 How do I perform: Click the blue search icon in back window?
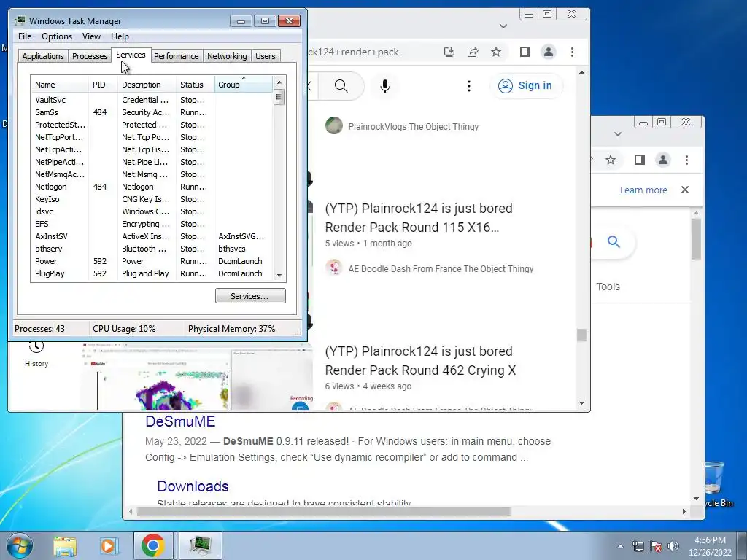pyautogui.click(x=614, y=242)
